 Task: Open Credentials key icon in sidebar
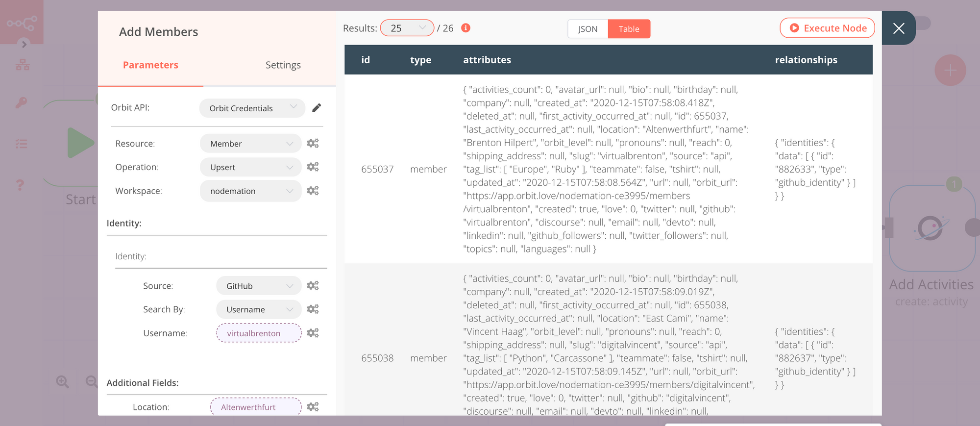(x=21, y=102)
